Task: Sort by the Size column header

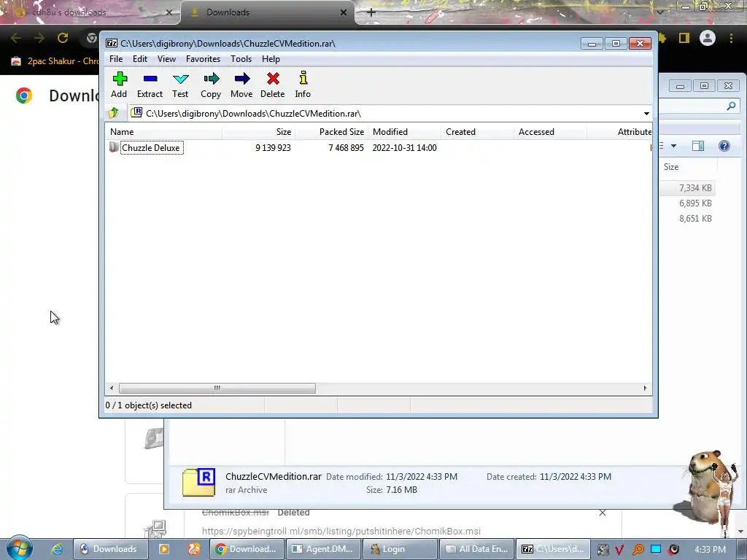Action: click(258, 132)
